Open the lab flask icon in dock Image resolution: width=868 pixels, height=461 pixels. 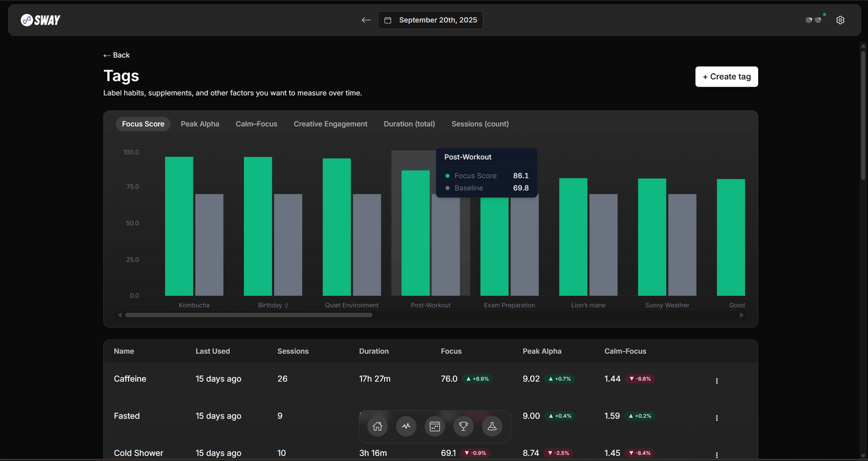(x=492, y=426)
